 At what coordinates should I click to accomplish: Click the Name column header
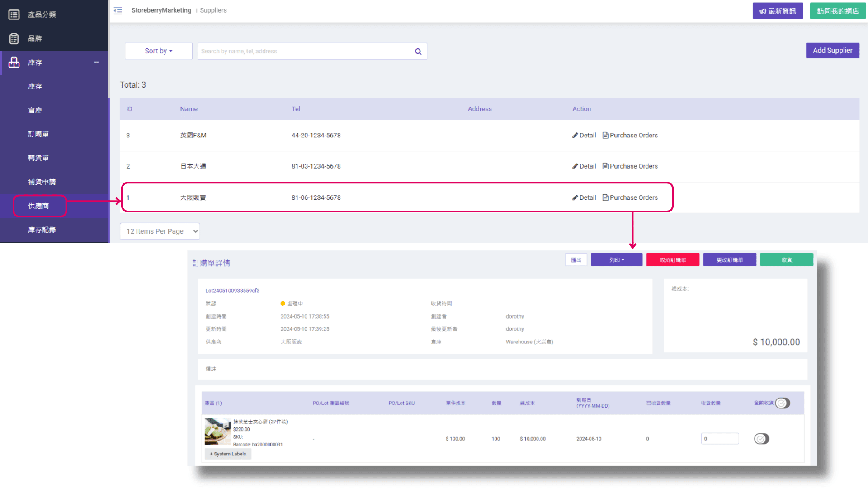pyautogui.click(x=189, y=109)
